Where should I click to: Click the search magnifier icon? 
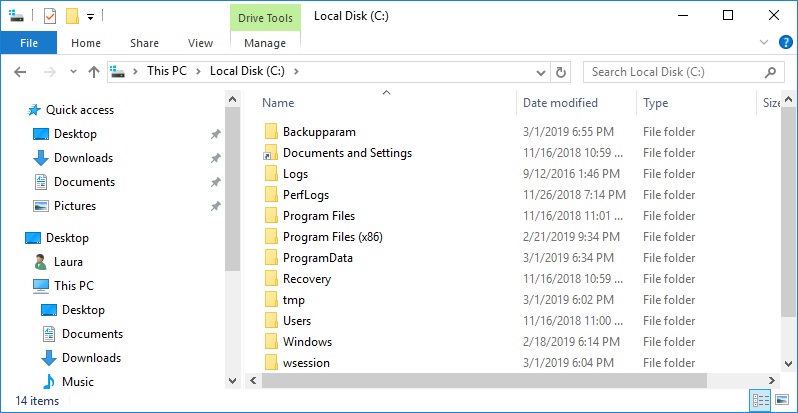tap(771, 72)
